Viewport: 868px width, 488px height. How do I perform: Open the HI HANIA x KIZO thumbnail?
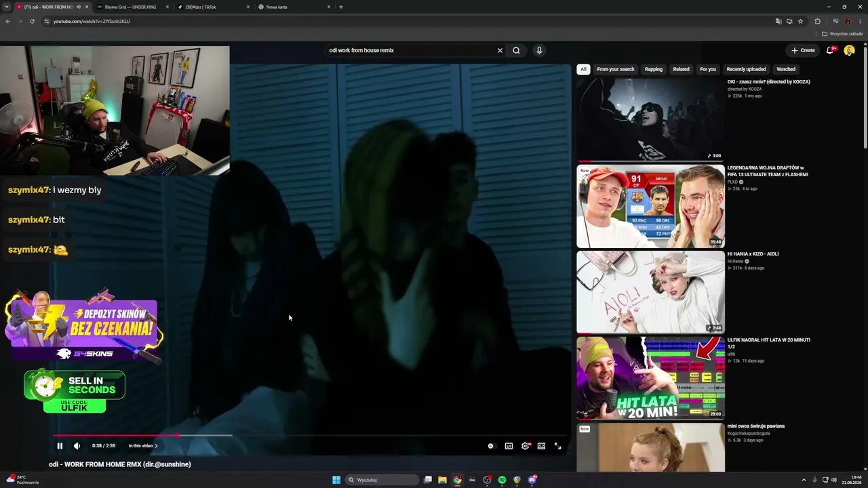click(650, 292)
